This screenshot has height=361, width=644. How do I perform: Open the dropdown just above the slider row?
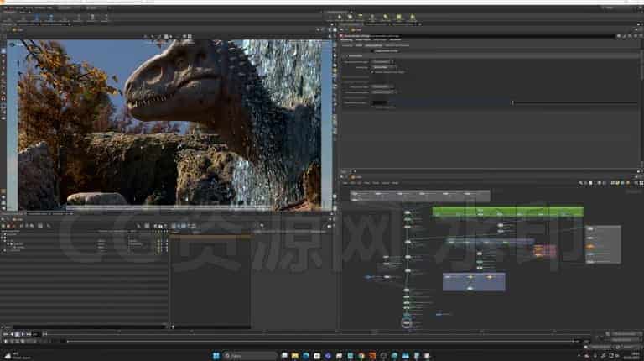(382, 92)
